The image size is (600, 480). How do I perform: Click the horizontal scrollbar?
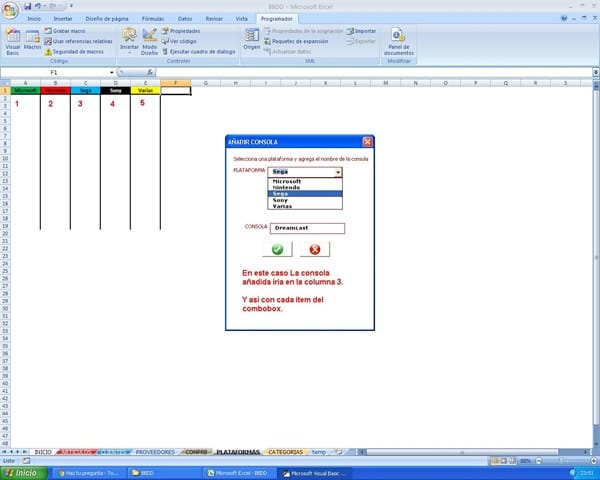461,452
